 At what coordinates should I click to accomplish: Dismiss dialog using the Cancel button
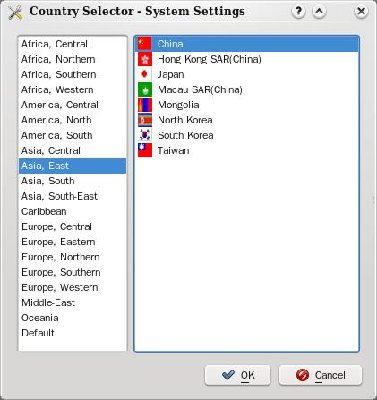pyautogui.click(x=320, y=375)
